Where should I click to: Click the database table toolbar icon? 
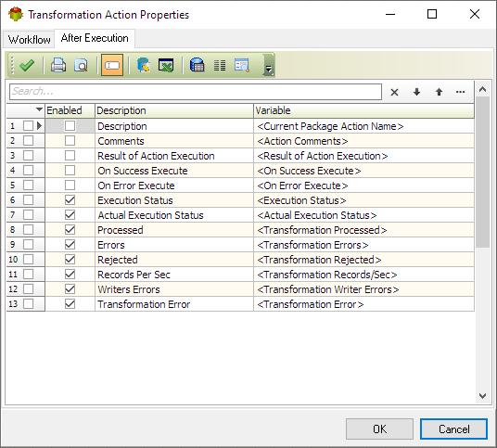click(x=197, y=65)
